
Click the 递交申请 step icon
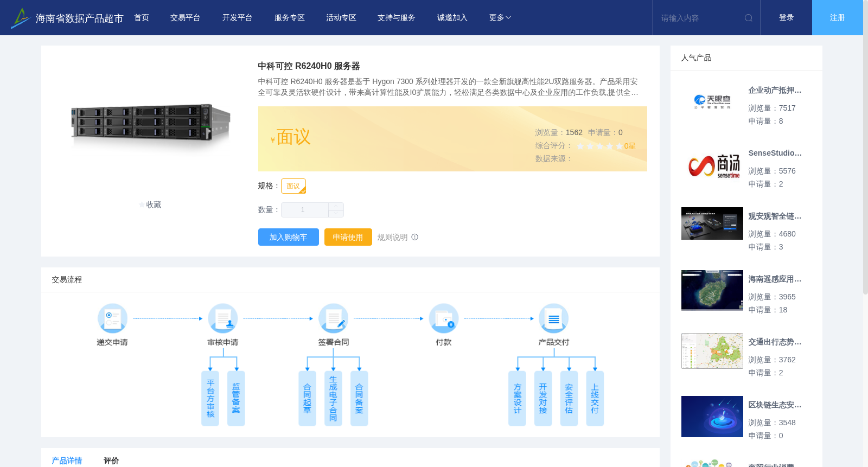[112, 318]
